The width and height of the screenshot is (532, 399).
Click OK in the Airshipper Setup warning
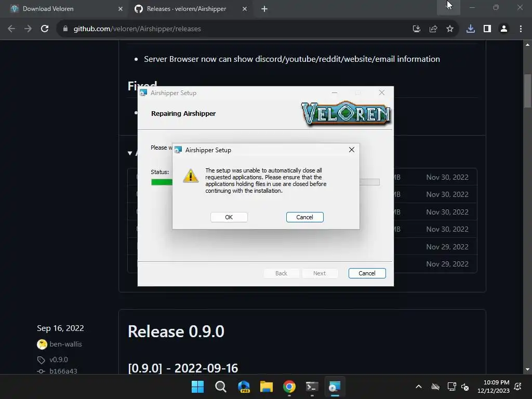point(229,217)
